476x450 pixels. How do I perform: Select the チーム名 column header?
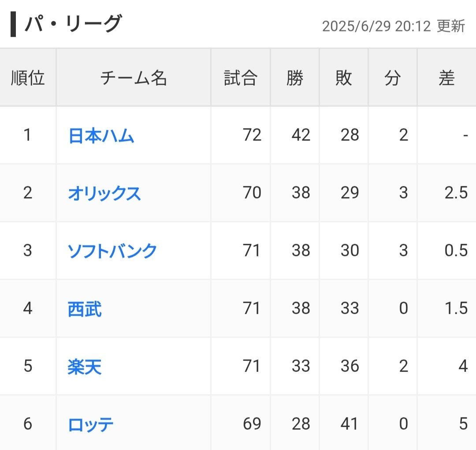click(134, 78)
